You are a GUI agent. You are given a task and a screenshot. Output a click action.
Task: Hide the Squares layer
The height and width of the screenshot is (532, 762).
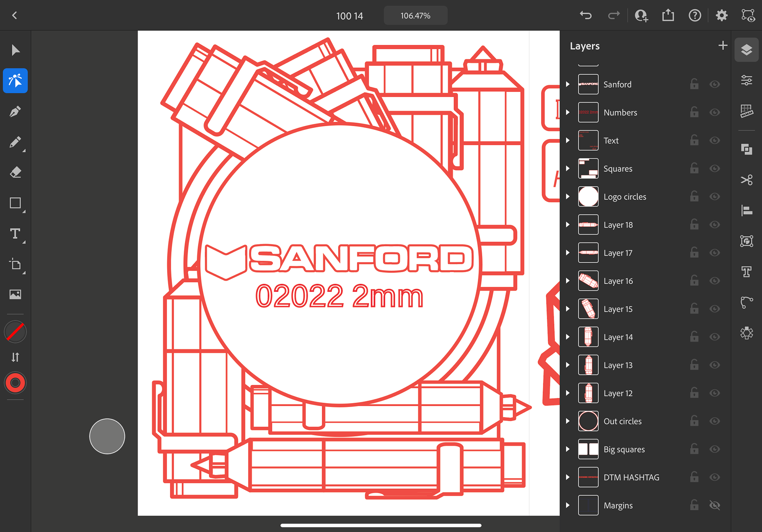715,169
